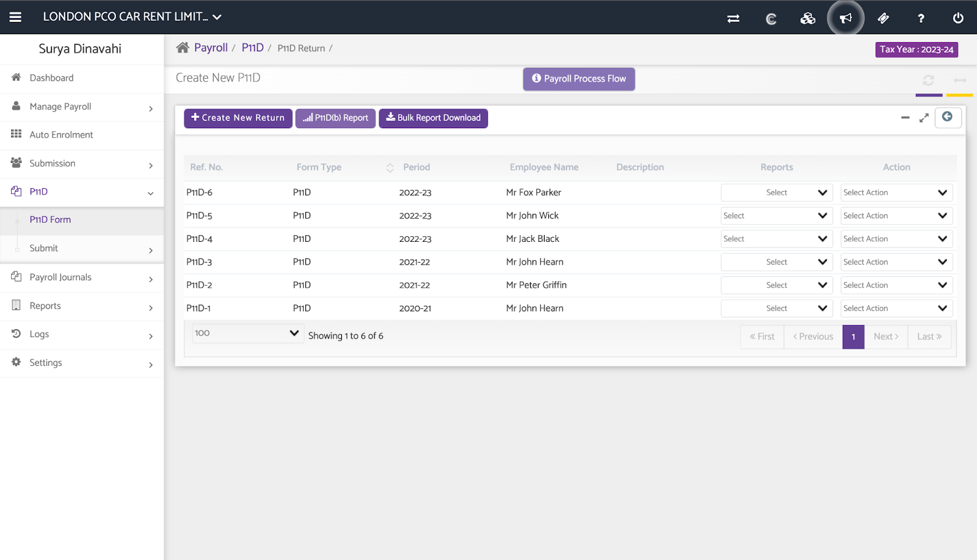Click the horizontal arrows icon under Tax Year
Screen dimensions: 977x560
[960, 80]
